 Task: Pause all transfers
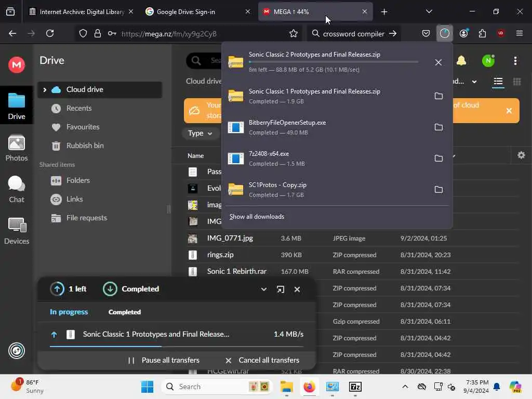pos(164,361)
